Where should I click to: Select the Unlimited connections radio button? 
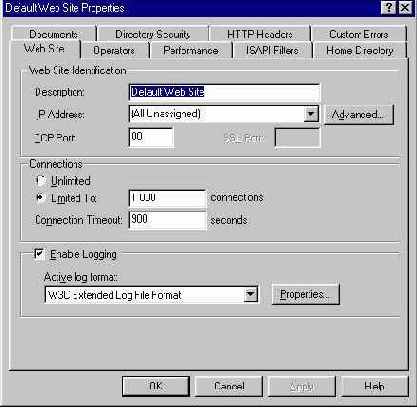[x=41, y=181]
